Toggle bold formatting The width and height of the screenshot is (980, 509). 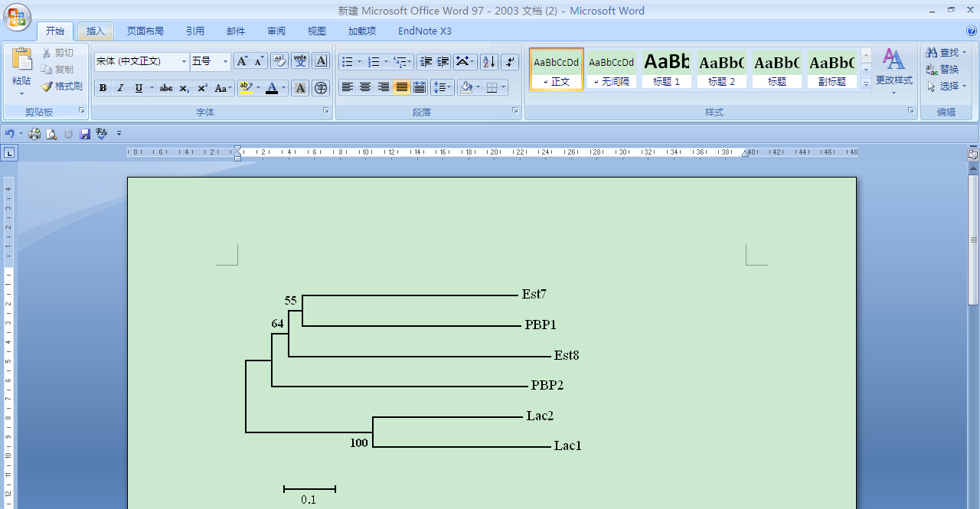pyautogui.click(x=103, y=89)
